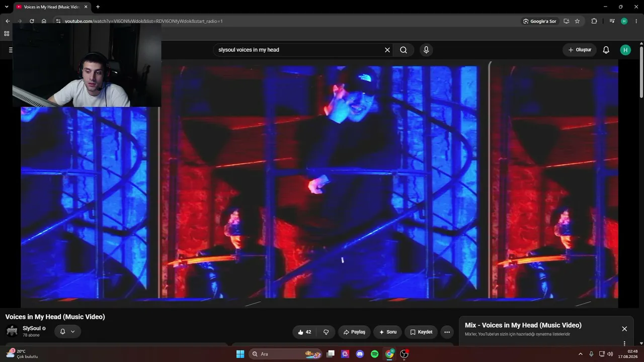This screenshot has height=362, width=644.
Task: Open the weather widget showing 20°C
Action: (22, 354)
